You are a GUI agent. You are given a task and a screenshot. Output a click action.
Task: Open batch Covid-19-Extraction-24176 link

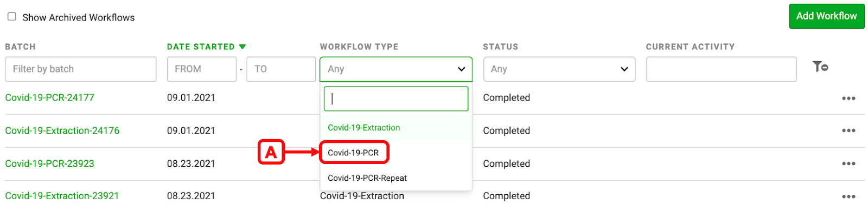[x=62, y=130]
